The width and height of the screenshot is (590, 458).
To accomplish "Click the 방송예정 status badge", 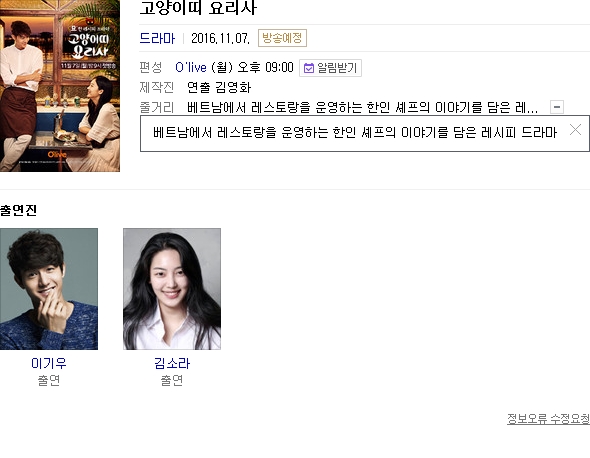I will 282,38.
